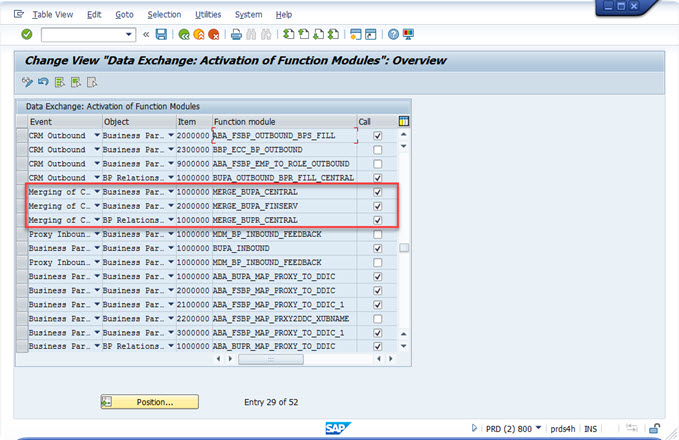Expand Object dropdown in BUPA_INBOUND row

tap(171, 248)
